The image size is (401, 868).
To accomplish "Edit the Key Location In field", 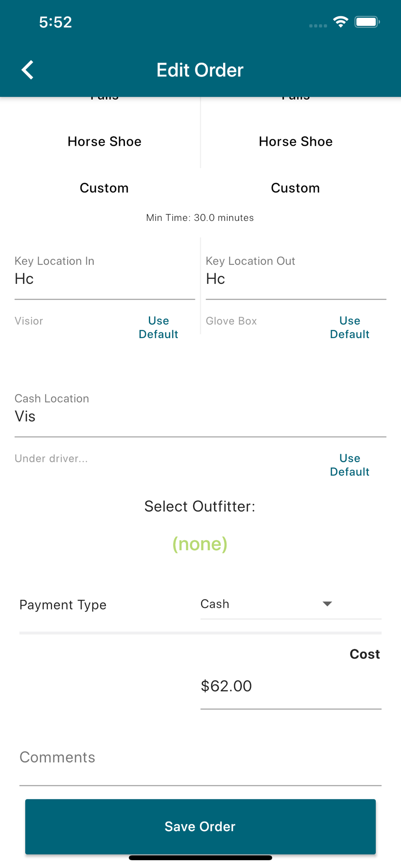I will pyautogui.click(x=105, y=279).
